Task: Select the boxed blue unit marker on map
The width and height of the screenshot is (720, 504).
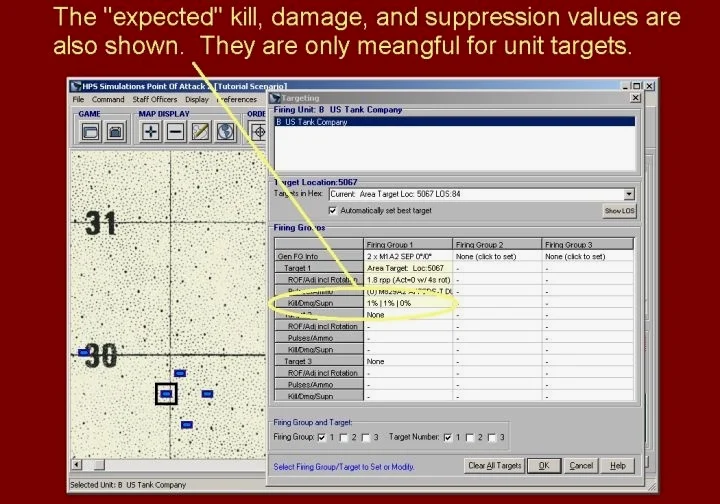Action: coord(166,394)
